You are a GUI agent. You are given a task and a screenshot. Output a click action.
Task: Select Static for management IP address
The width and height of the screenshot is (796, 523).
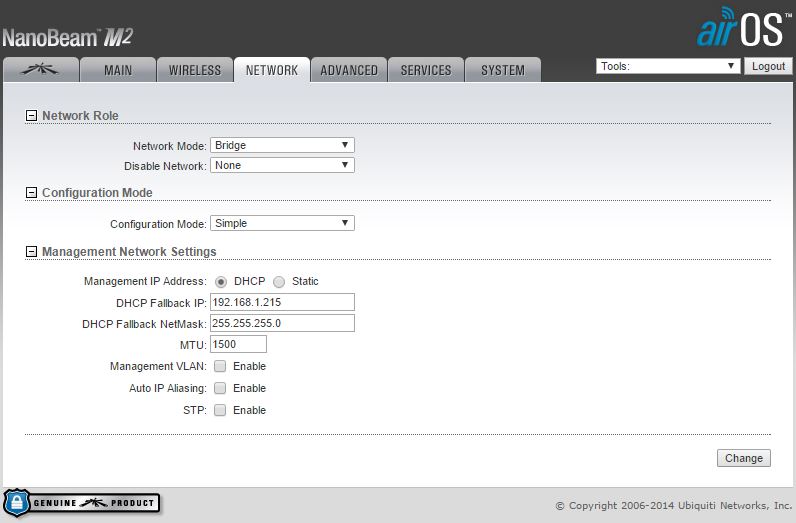(279, 282)
